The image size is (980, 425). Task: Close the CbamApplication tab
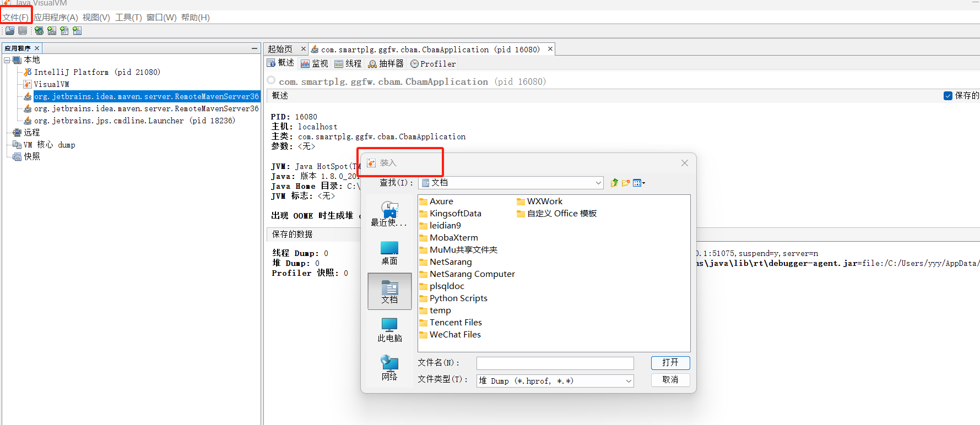click(x=550, y=49)
